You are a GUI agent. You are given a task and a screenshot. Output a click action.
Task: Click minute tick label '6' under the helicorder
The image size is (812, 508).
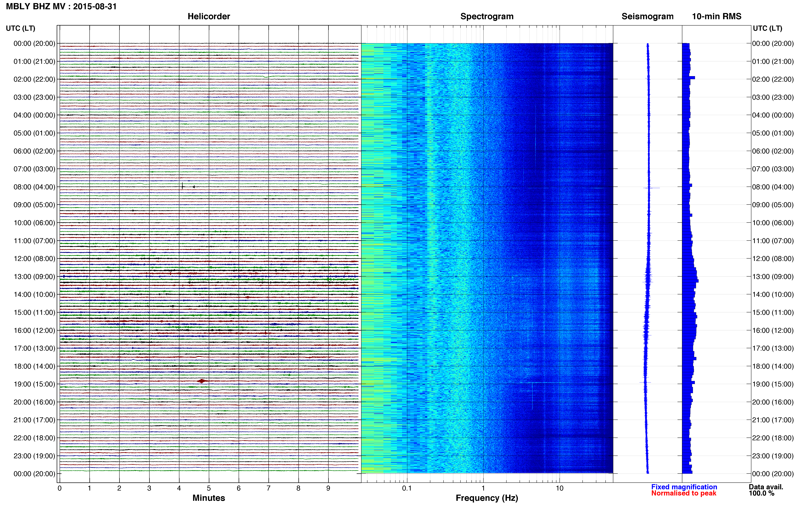point(239,488)
